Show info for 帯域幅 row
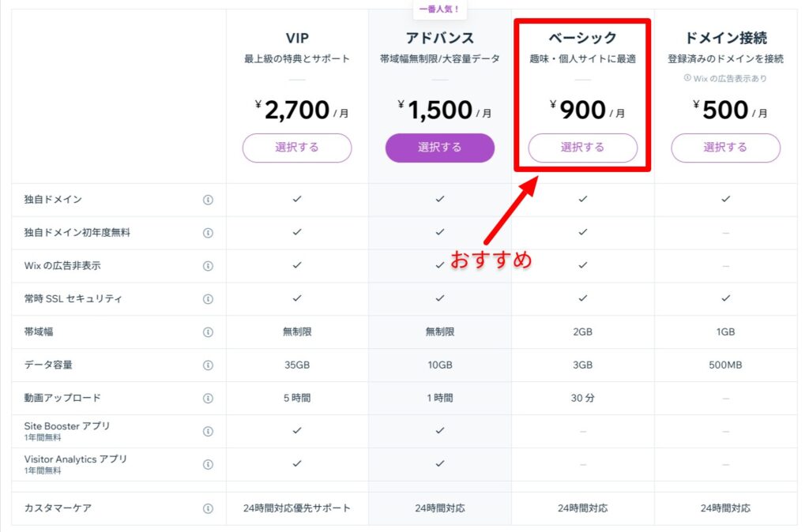The height and width of the screenshot is (532, 809). [208, 332]
